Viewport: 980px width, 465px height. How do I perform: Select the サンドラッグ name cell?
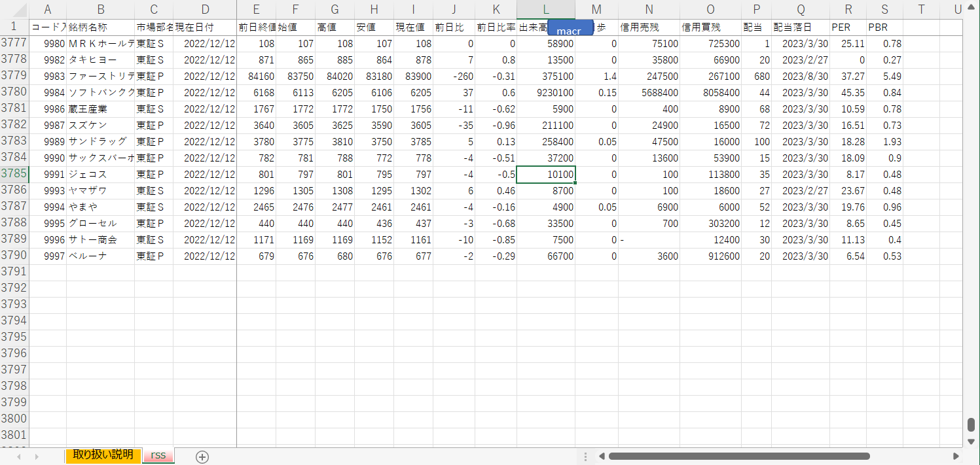pyautogui.click(x=100, y=142)
